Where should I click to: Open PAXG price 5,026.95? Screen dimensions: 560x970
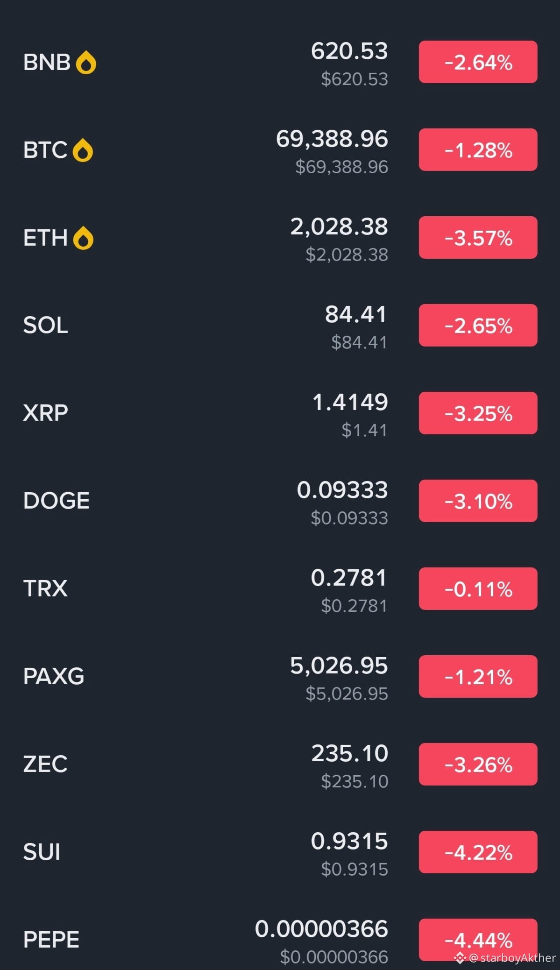pos(339,666)
